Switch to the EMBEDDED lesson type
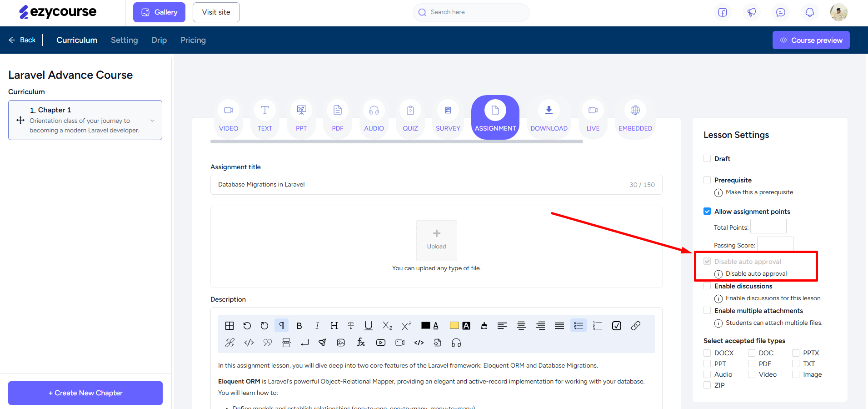Screen dimensions: 868x409 pos(635,116)
